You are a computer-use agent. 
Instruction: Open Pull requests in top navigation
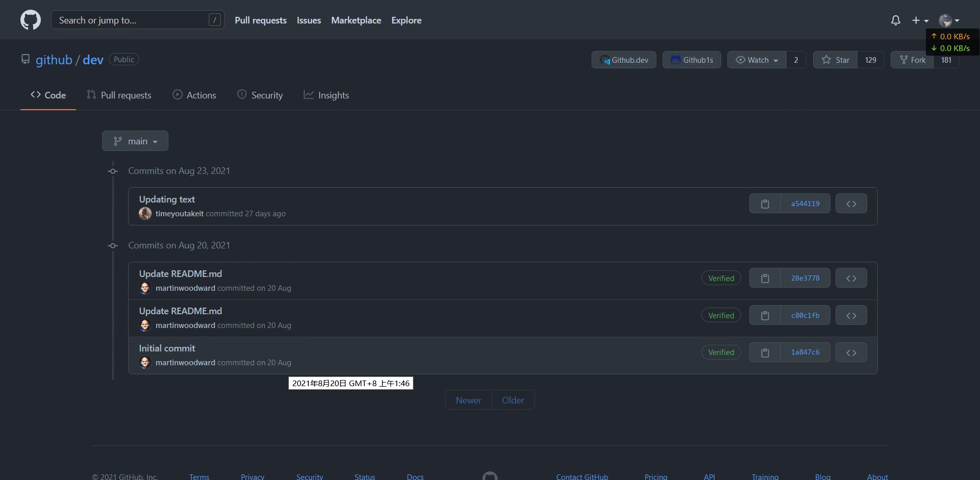(x=260, y=20)
